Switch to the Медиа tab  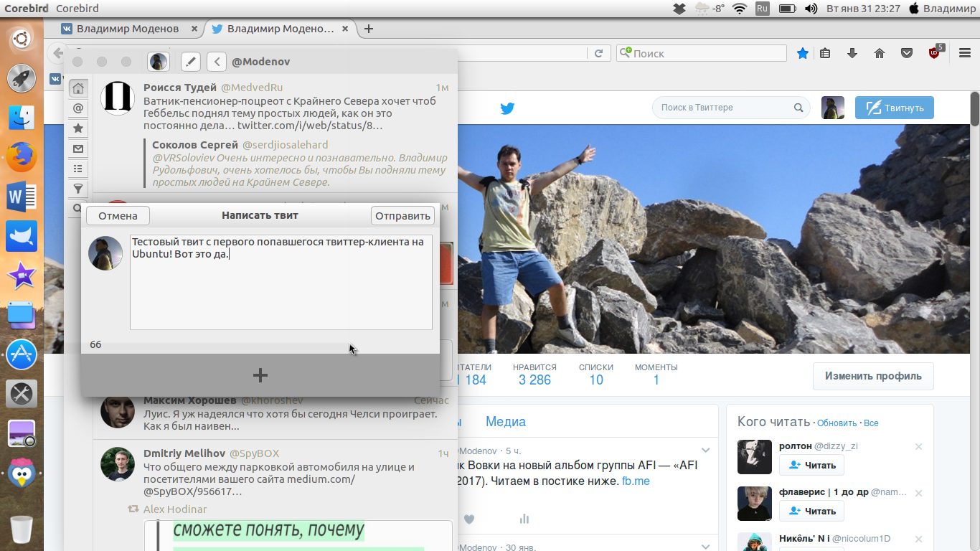point(506,422)
